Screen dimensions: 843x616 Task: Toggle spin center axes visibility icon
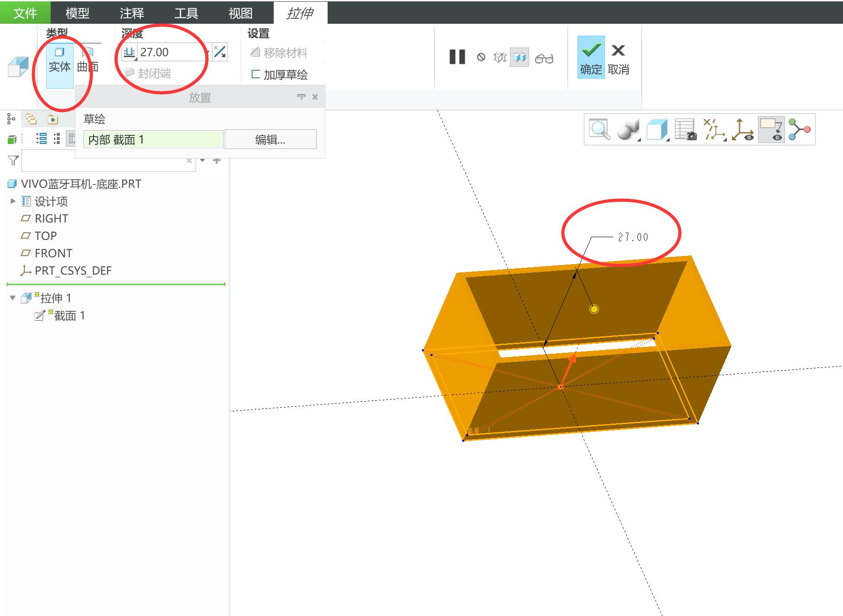coord(742,130)
